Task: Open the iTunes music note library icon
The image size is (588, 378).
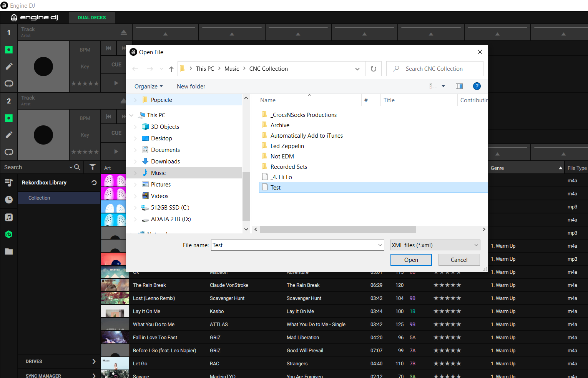Action: (9, 217)
